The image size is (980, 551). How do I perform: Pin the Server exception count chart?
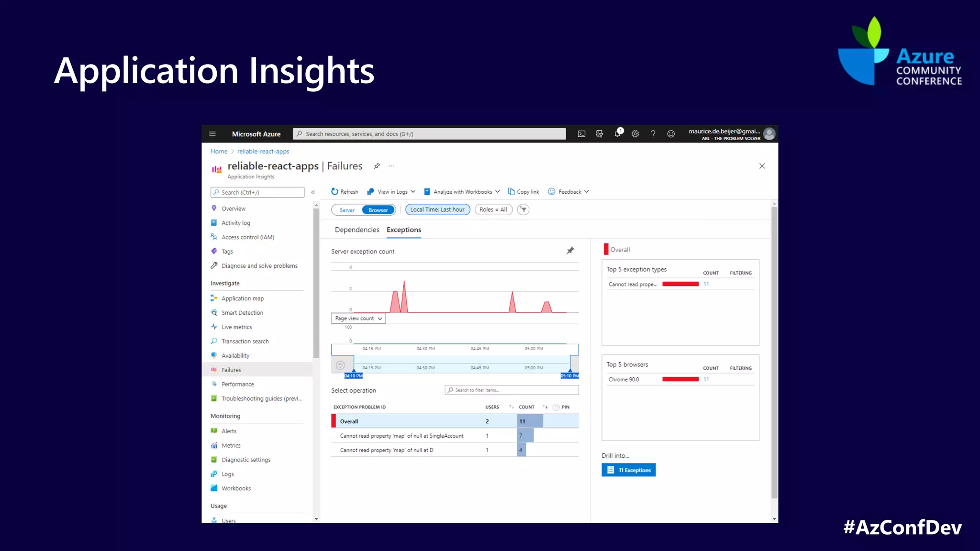[x=570, y=251]
